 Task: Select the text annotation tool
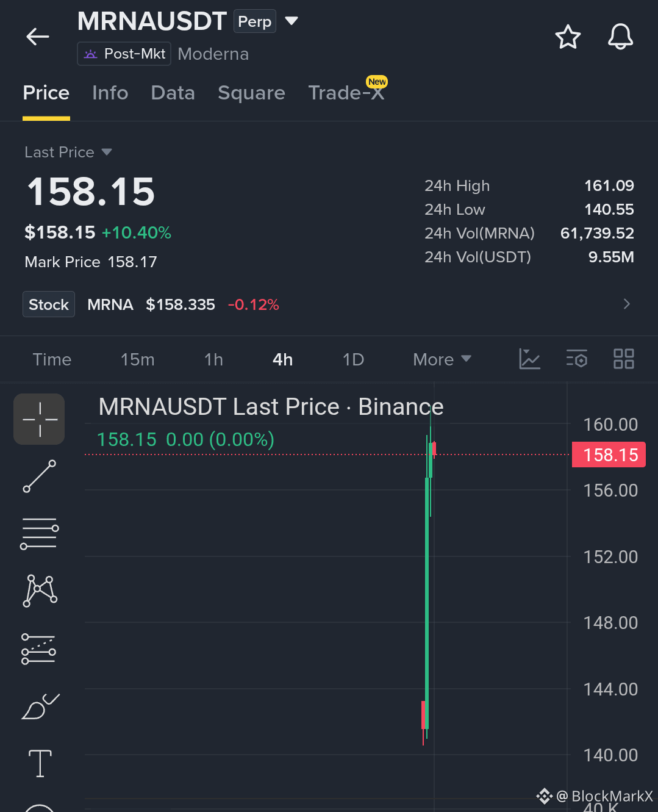tap(40, 763)
